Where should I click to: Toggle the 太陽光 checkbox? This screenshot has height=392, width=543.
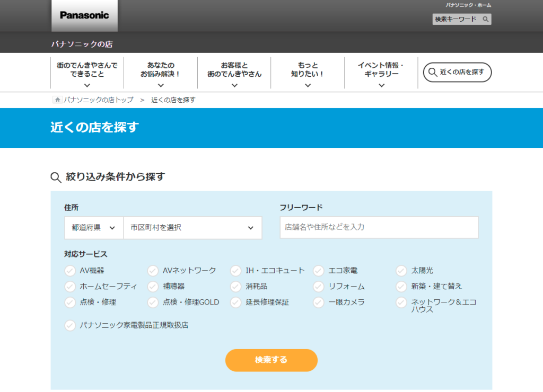(x=401, y=271)
